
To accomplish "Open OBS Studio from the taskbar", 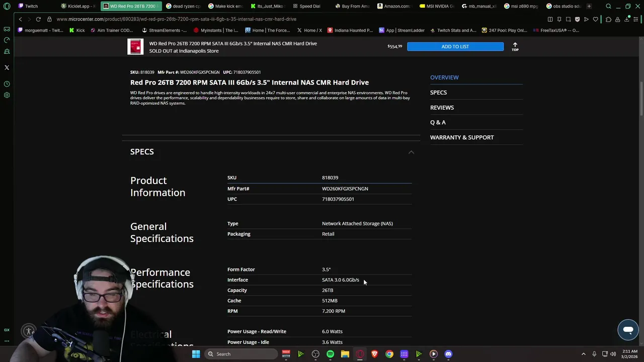I will (315, 354).
